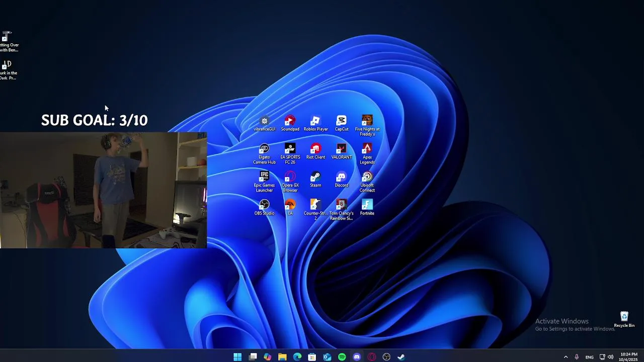The image size is (644, 362).
Task: Open Task View in the taskbar
Action: [x=253, y=357]
